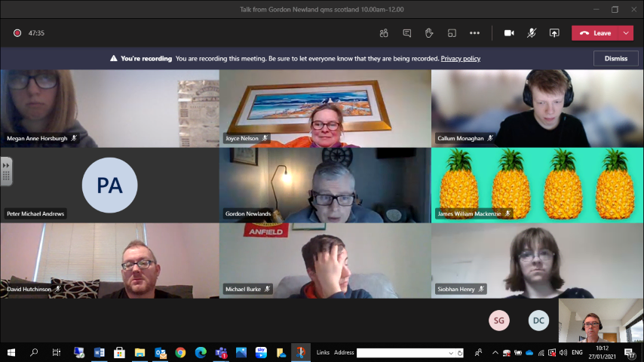
Task: Toggle the camera on or off
Action: (x=509, y=33)
